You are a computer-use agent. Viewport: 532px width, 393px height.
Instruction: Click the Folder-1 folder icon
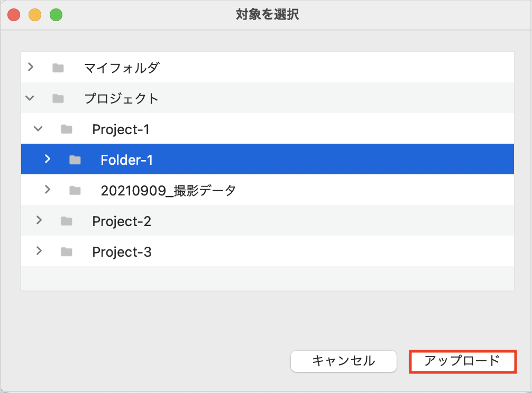pyautogui.click(x=75, y=159)
